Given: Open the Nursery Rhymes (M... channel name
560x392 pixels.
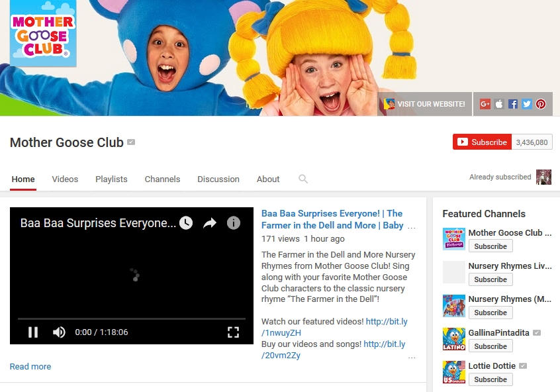Looking at the screenshot, I should click(510, 299).
